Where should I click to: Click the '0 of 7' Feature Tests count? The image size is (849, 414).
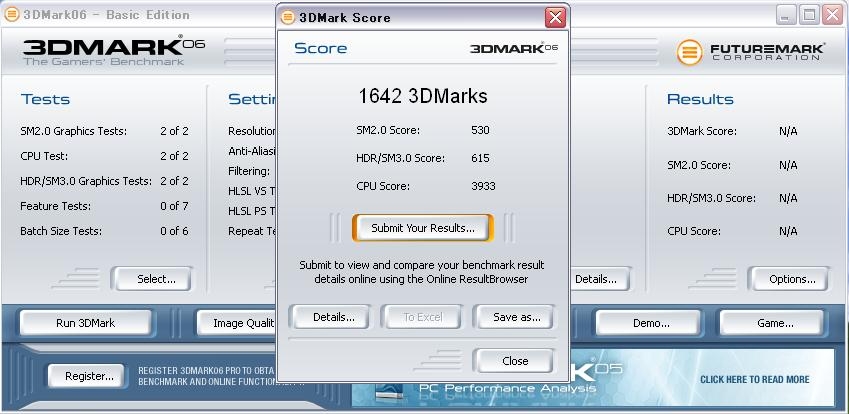coord(174,206)
